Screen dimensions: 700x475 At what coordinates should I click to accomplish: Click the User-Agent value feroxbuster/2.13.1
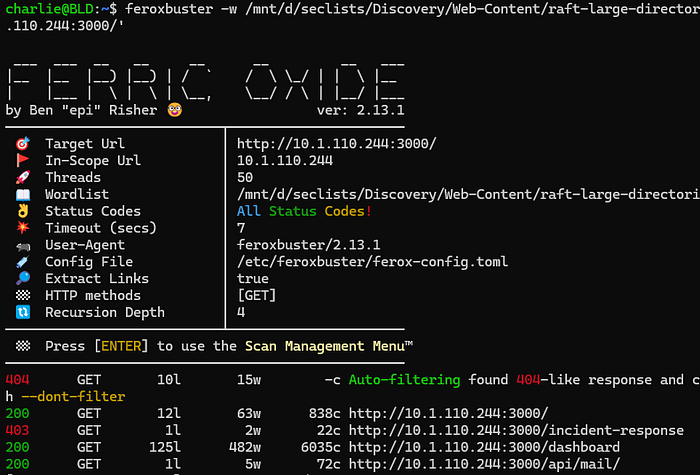pyautogui.click(x=308, y=245)
